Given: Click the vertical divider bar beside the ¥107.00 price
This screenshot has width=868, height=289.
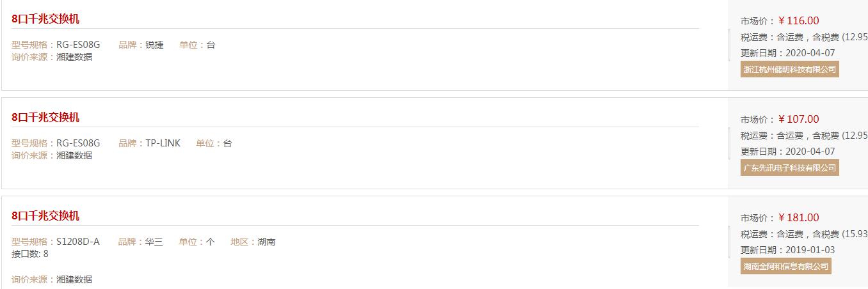Looking at the screenshot, I should click(729, 143).
